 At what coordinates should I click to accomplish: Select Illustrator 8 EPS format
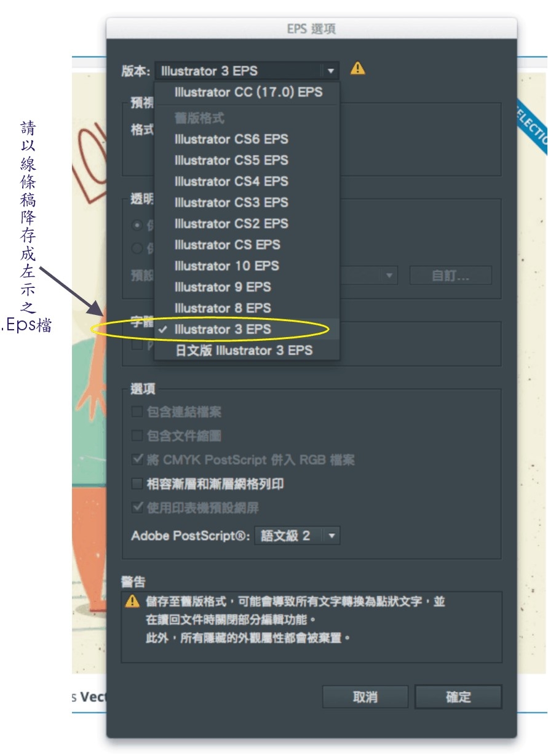(x=223, y=308)
